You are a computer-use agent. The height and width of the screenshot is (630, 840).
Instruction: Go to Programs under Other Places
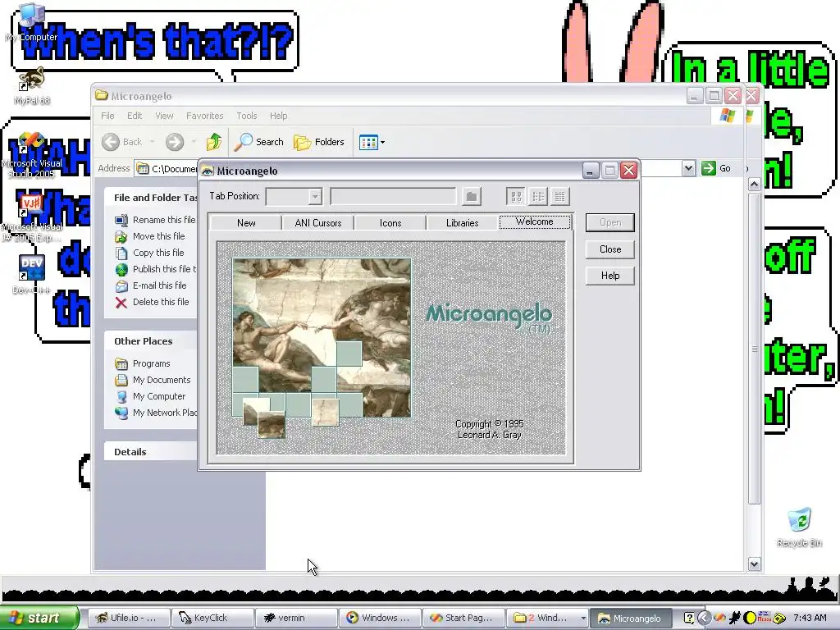pos(151,363)
